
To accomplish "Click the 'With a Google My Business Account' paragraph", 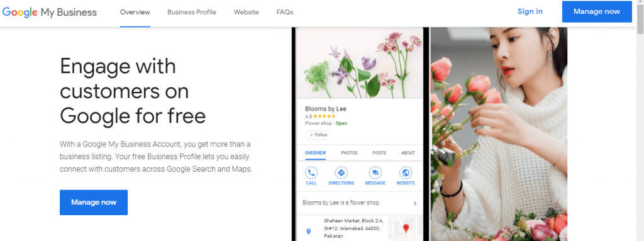I will (156, 157).
